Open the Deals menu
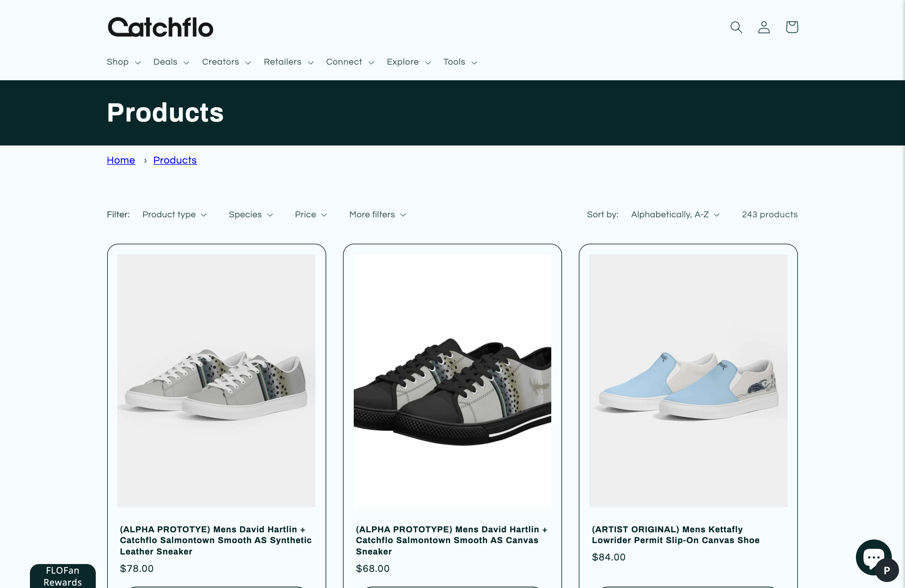 (x=171, y=62)
